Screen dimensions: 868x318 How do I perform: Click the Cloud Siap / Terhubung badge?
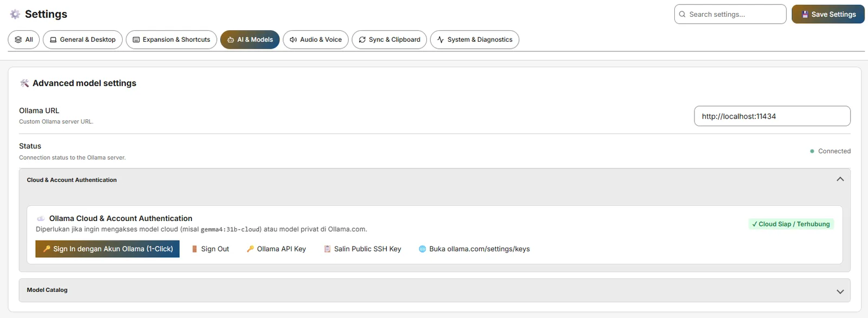(791, 224)
